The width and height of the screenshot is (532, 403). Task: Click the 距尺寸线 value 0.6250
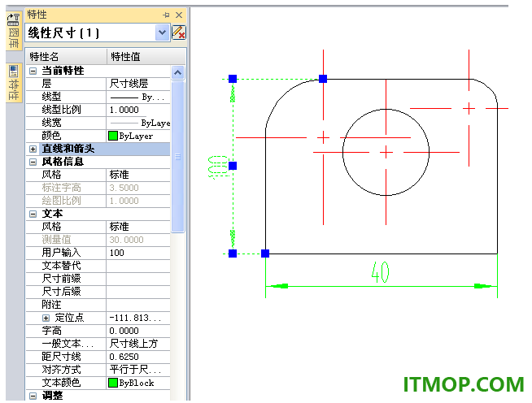(124, 357)
